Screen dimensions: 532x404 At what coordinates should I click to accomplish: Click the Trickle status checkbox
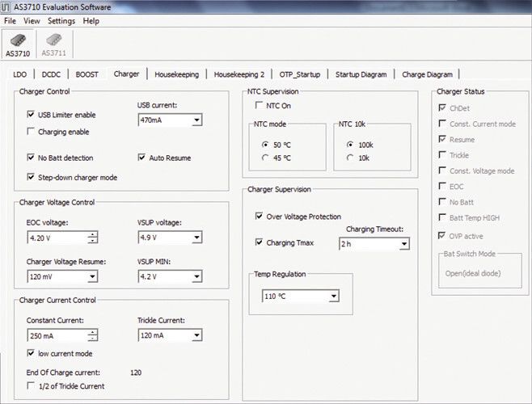442,154
